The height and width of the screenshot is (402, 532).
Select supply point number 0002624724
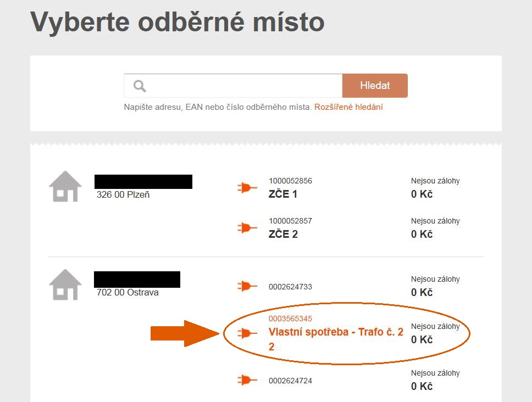click(x=290, y=381)
